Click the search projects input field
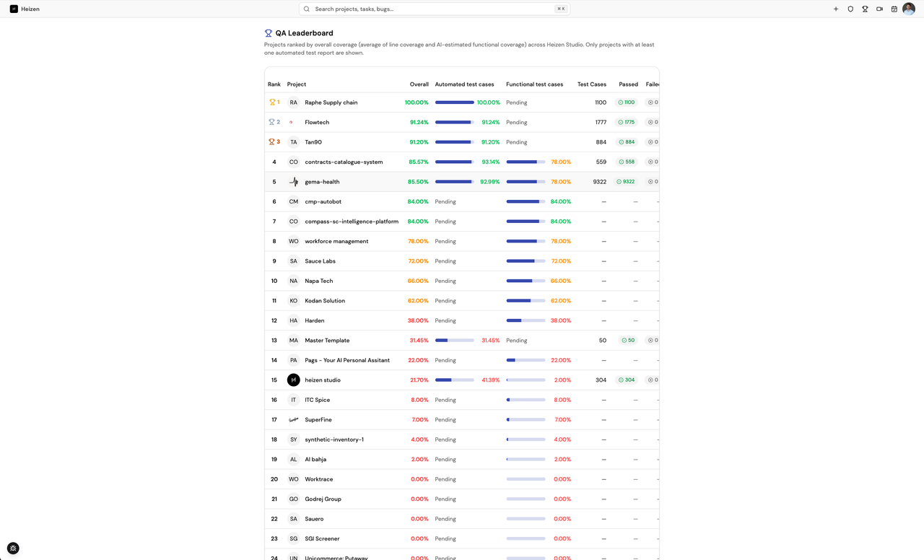The image size is (924, 560). pos(435,9)
